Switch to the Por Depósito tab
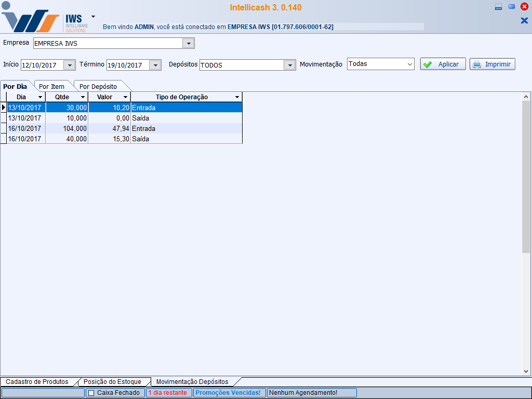Viewport: 532px width, 399px height. coord(98,87)
